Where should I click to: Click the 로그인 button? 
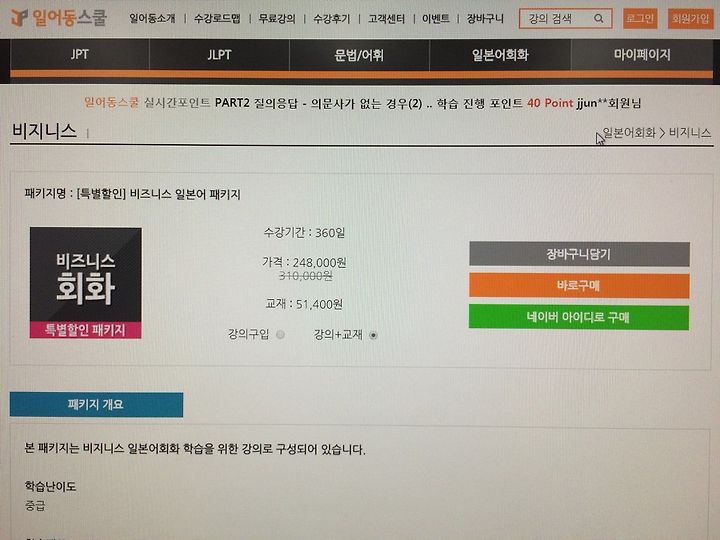pyautogui.click(x=640, y=18)
